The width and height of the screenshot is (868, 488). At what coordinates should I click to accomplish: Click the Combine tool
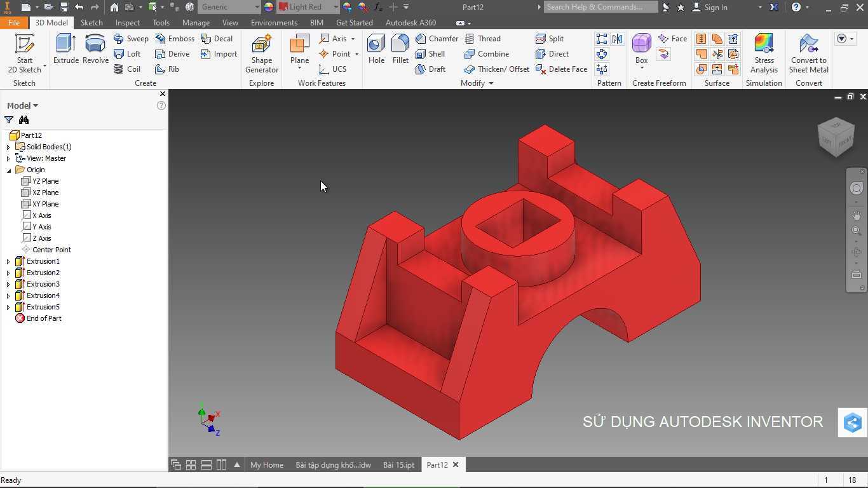pyautogui.click(x=487, y=54)
